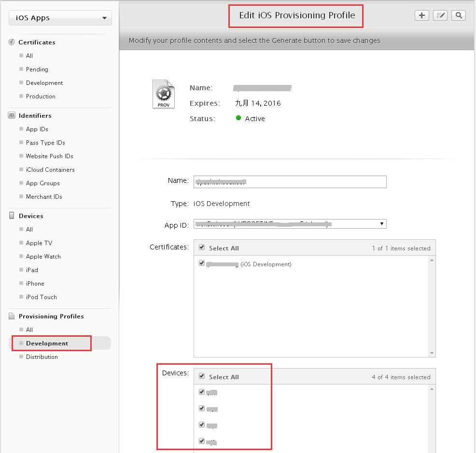Click the PROV profile file icon
Image resolution: width=476 pixels, height=453 pixels.
pyautogui.click(x=163, y=94)
